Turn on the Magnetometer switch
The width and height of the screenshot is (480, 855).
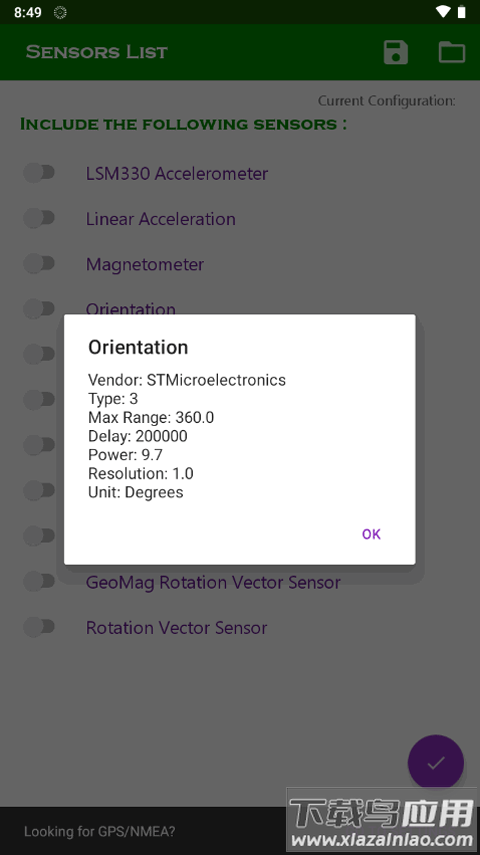[x=39, y=263]
